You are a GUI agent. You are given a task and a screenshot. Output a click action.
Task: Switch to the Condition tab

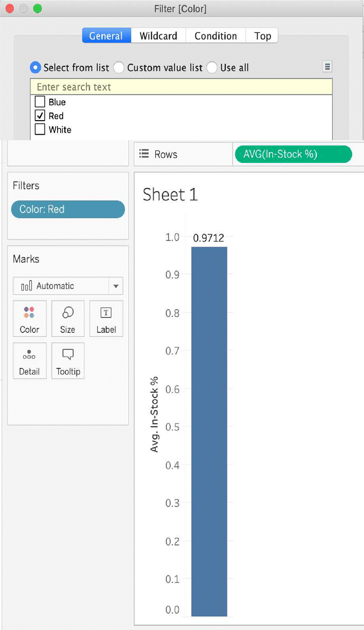tap(215, 36)
